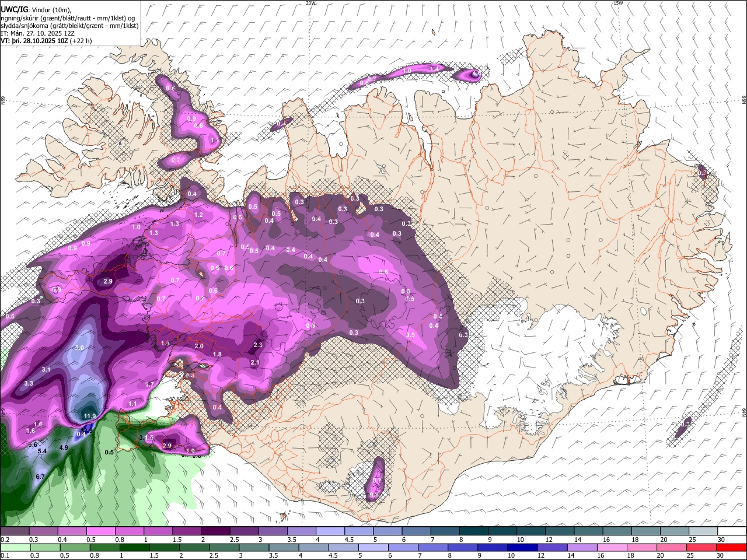Click the 3.3 snowfall value on the map
Screen dimensions: 747x560
(28, 383)
